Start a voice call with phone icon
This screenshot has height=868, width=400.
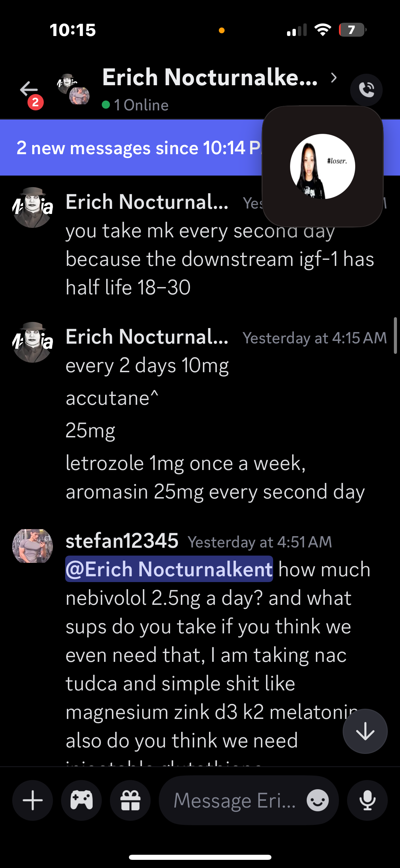tap(366, 90)
